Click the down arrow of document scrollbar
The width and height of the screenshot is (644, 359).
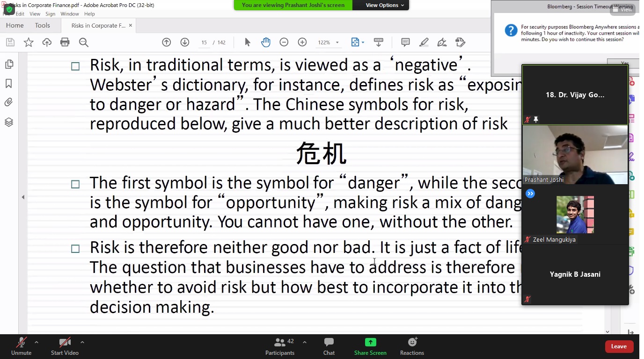[607, 331]
